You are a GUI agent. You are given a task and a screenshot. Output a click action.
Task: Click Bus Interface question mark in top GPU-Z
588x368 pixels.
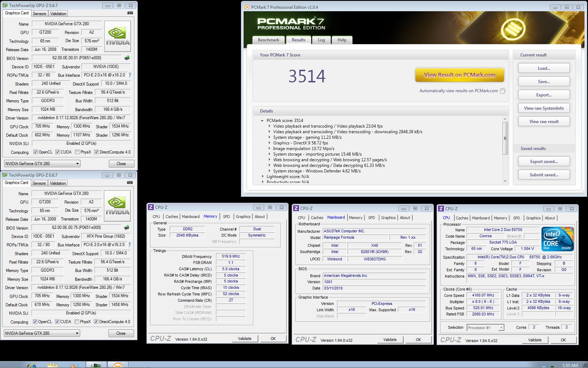[130, 75]
